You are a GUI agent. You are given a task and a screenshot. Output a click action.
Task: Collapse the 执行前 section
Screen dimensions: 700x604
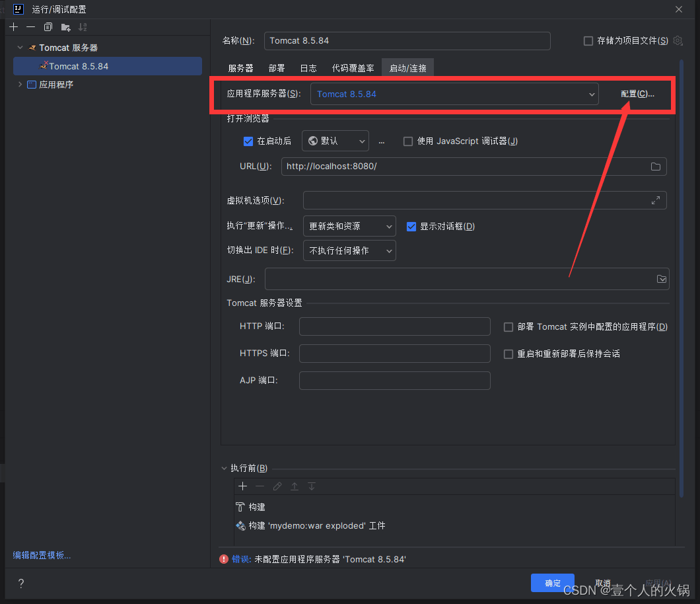pyautogui.click(x=224, y=468)
